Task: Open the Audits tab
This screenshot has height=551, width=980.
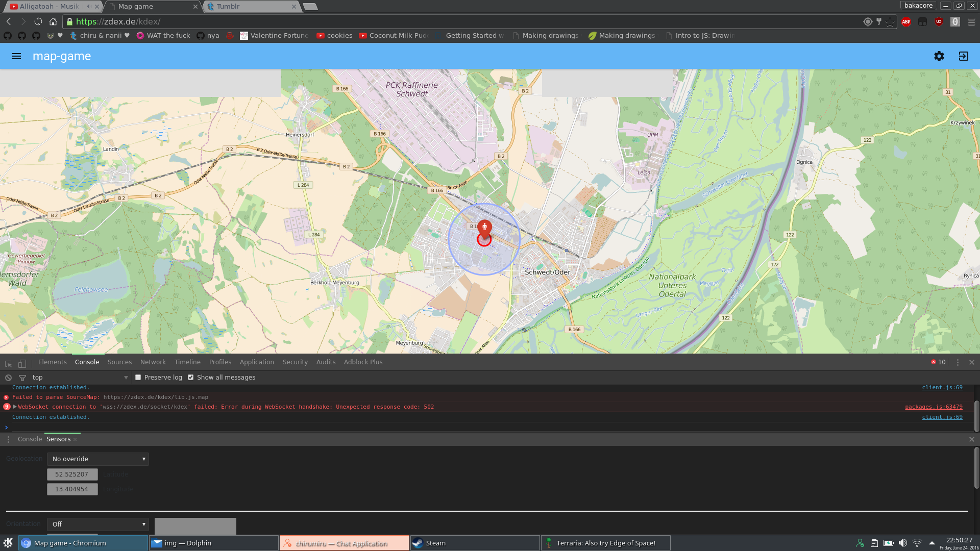Action: pyautogui.click(x=326, y=362)
